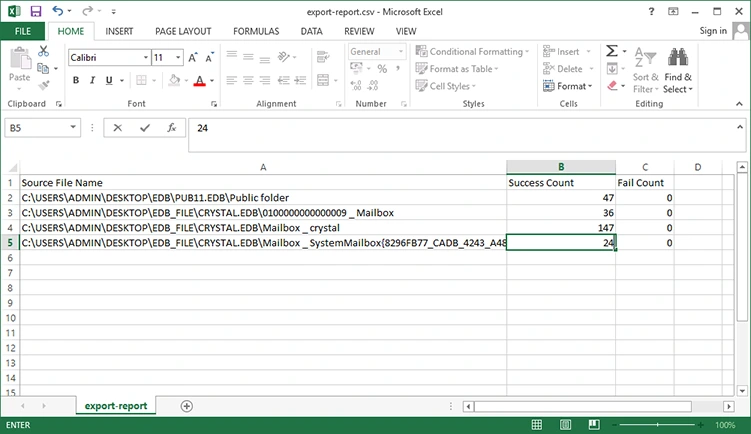Toggle Underline formatting
Viewport: 751px width, 434px height.
coord(109,80)
